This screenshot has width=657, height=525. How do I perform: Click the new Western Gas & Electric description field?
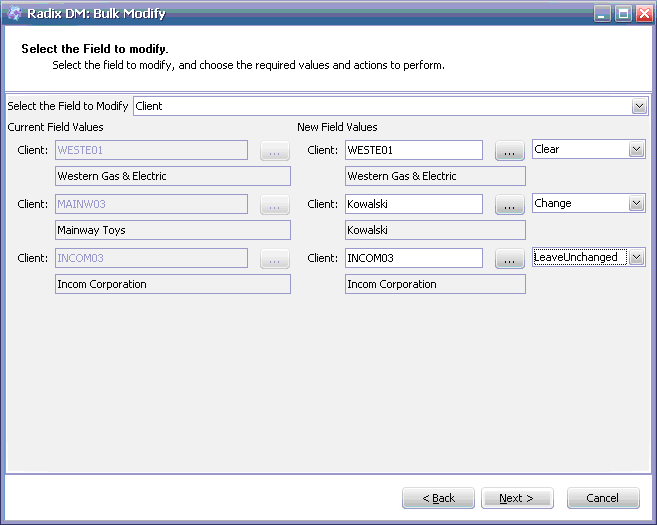[435, 176]
